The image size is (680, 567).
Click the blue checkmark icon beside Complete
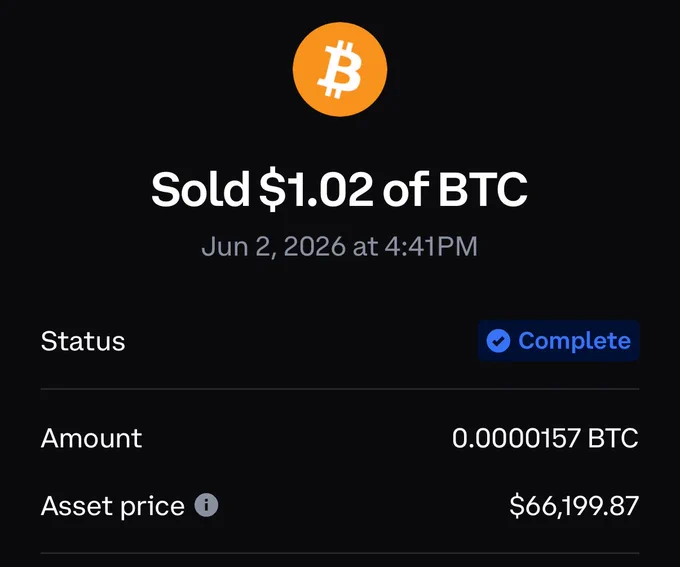point(498,341)
